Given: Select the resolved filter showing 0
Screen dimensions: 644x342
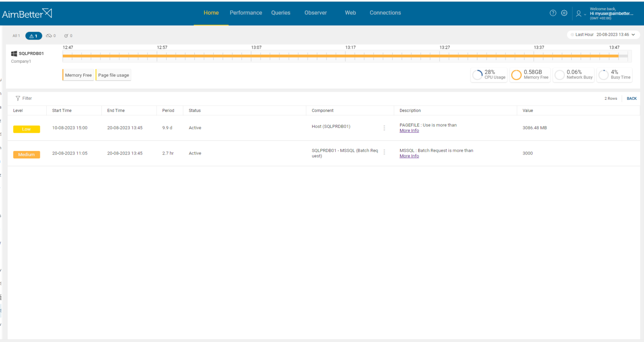Looking at the screenshot, I should point(68,36).
